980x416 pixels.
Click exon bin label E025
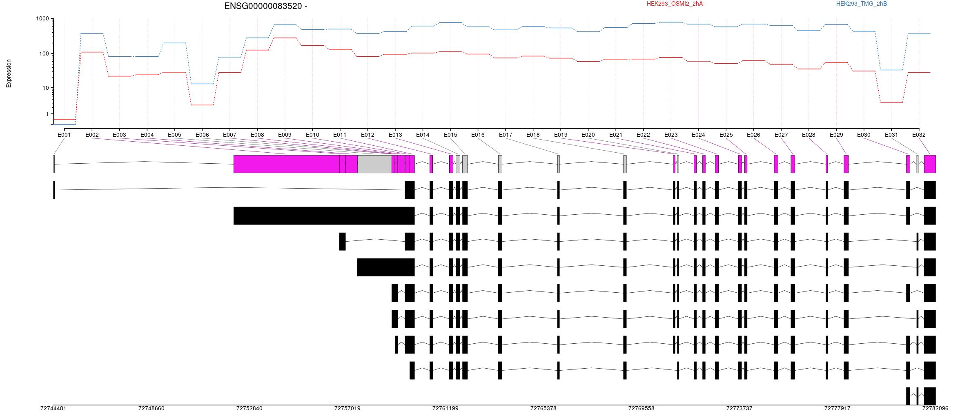pyautogui.click(x=726, y=135)
